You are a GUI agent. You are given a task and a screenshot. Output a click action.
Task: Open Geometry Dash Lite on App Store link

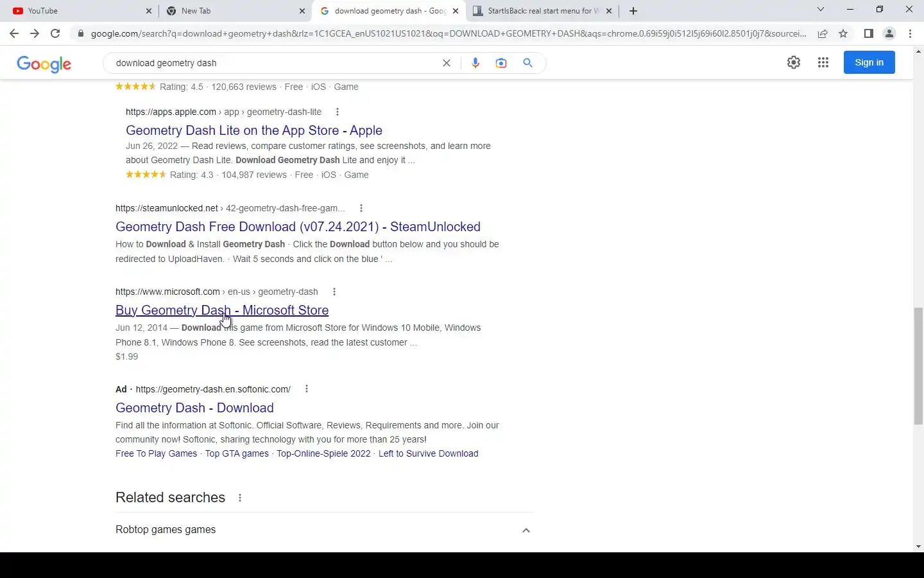tap(254, 130)
